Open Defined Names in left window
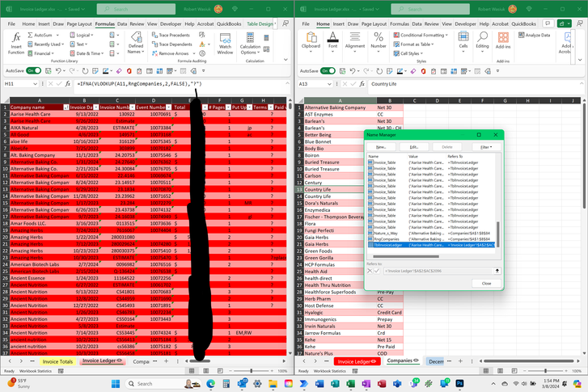Screen dimensions: 588x392 136,43
